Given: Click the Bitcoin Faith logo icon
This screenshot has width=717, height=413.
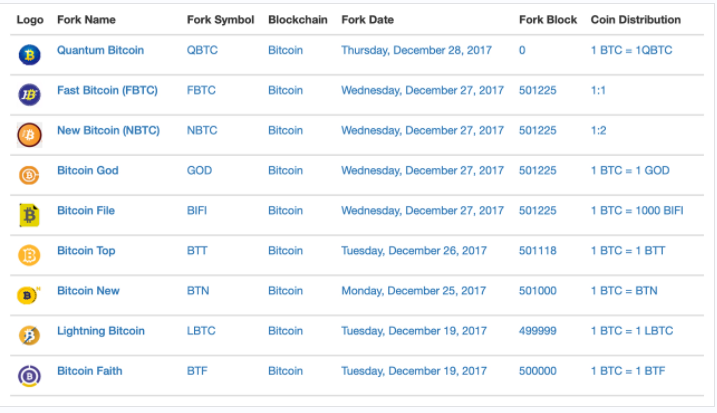Looking at the screenshot, I should coord(30,375).
